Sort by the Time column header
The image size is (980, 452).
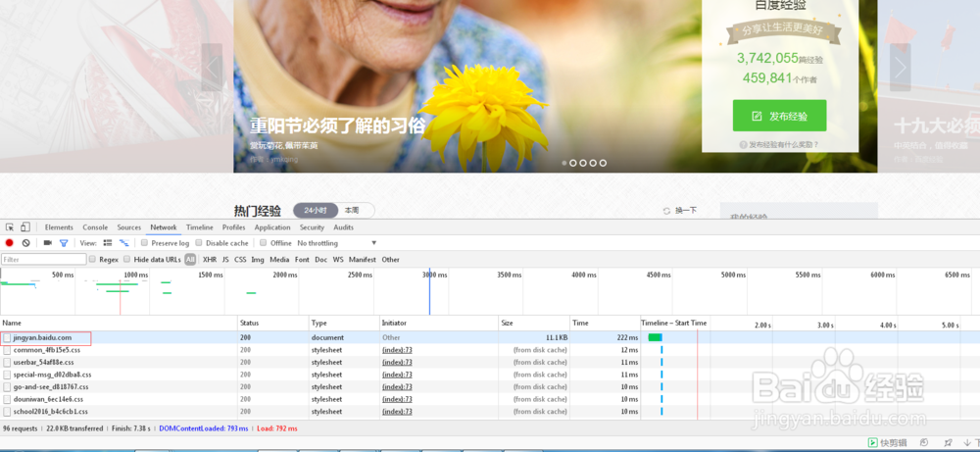605,324
